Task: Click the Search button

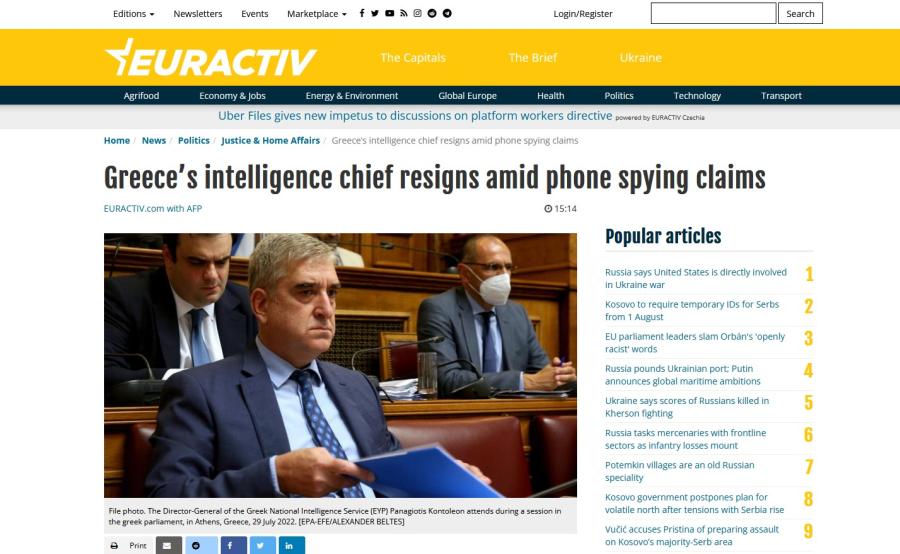Action: pos(800,13)
